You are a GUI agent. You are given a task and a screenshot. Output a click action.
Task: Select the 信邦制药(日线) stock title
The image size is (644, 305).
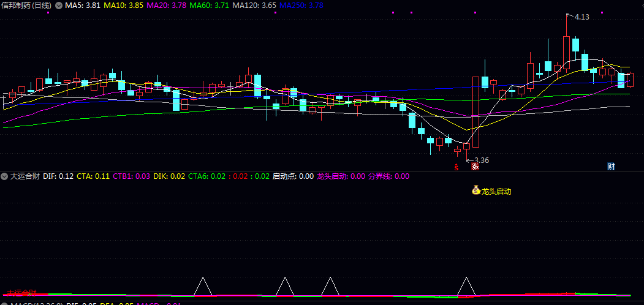27,6
